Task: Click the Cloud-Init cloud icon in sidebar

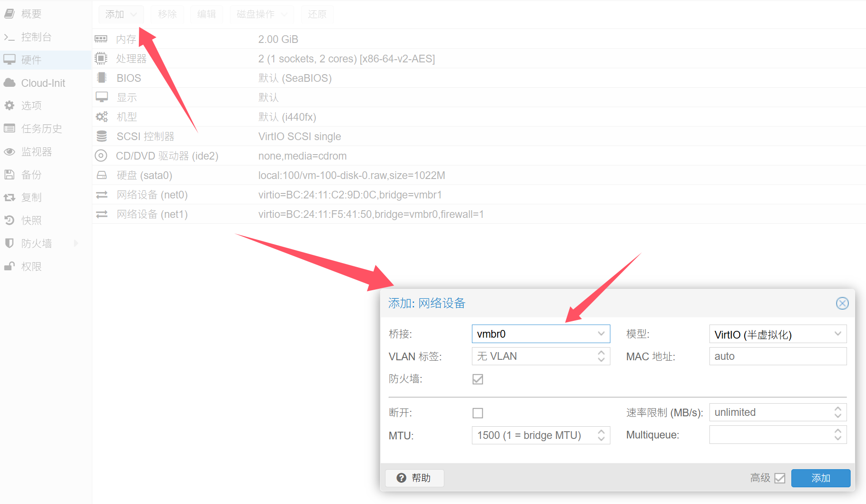Action: coord(10,83)
